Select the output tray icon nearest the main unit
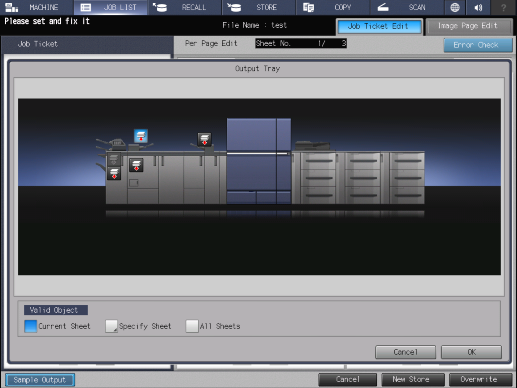The height and width of the screenshot is (388, 517). [x=204, y=139]
